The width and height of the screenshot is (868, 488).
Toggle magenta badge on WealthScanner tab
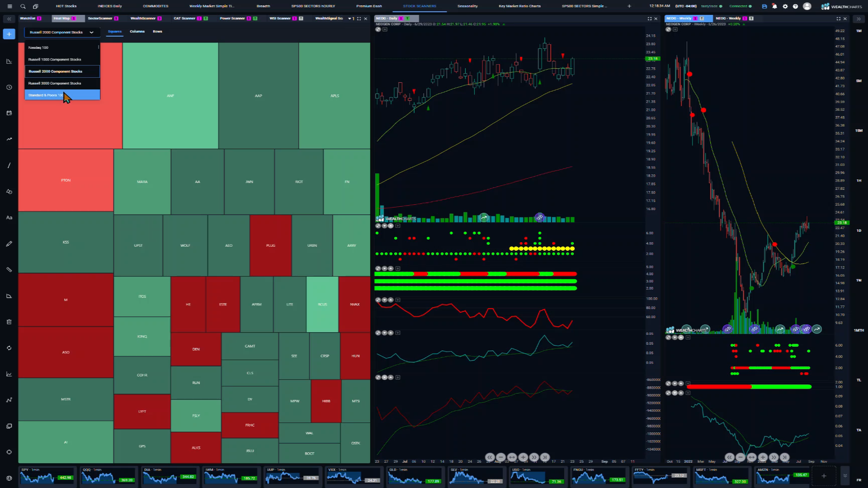pos(159,19)
